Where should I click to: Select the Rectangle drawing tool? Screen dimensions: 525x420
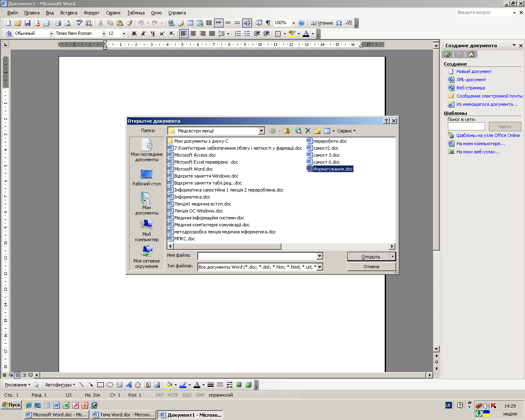pos(100,385)
